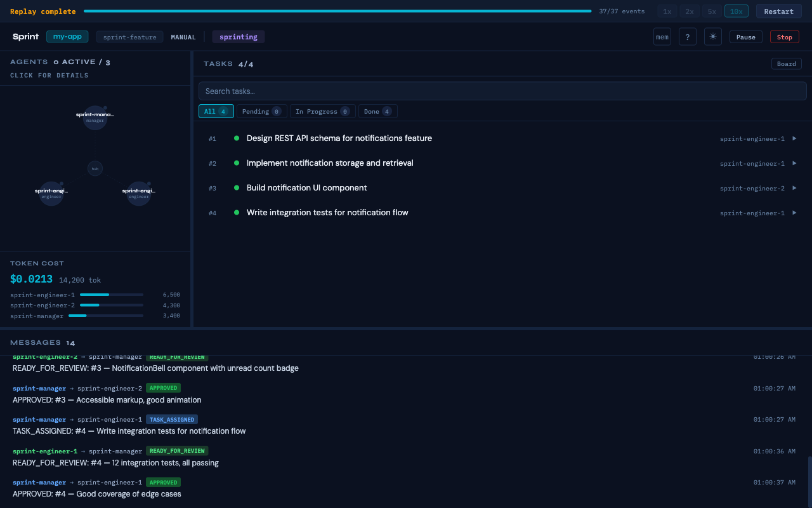Click the Restart replay button
The height and width of the screenshot is (508, 812).
point(778,11)
